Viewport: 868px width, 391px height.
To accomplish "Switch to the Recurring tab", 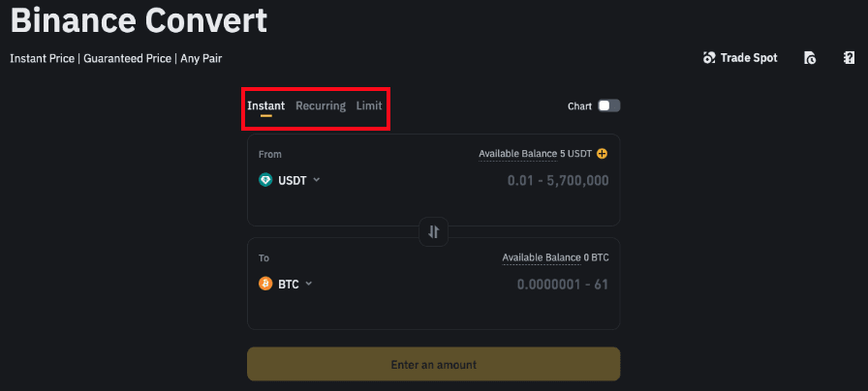I will point(321,105).
